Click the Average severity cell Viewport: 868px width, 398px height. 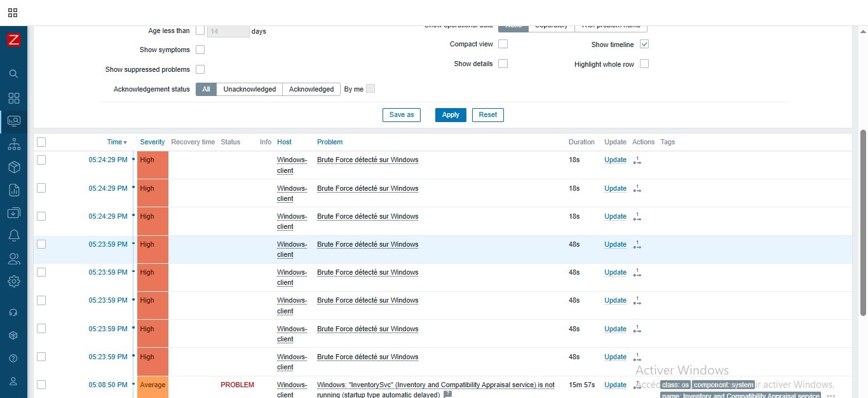[x=153, y=387]
